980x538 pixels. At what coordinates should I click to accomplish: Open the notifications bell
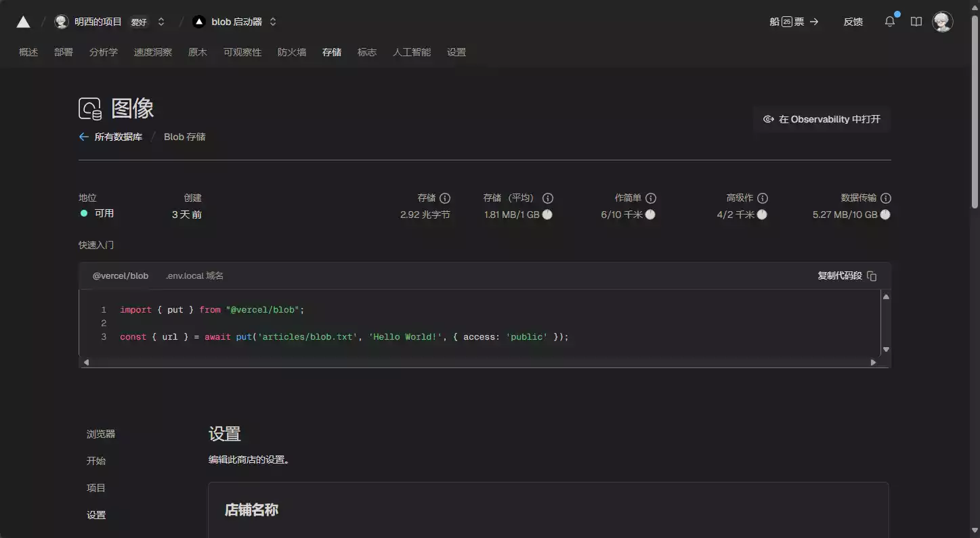click(890, 22)
